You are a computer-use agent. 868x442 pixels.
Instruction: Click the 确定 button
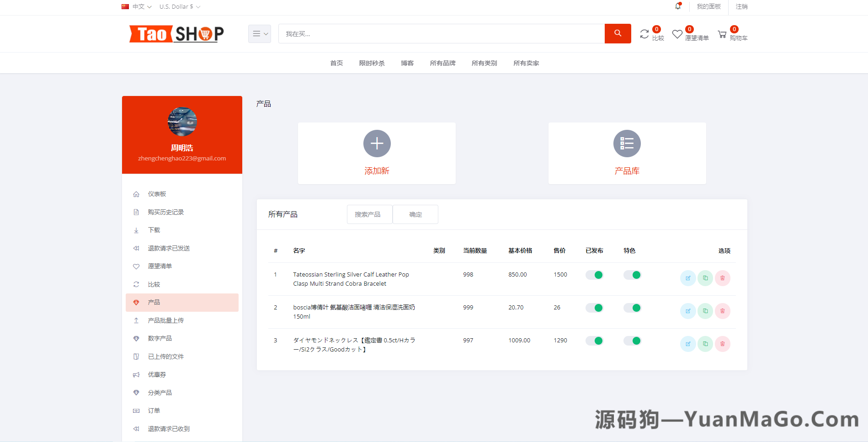tap(415, 214)
